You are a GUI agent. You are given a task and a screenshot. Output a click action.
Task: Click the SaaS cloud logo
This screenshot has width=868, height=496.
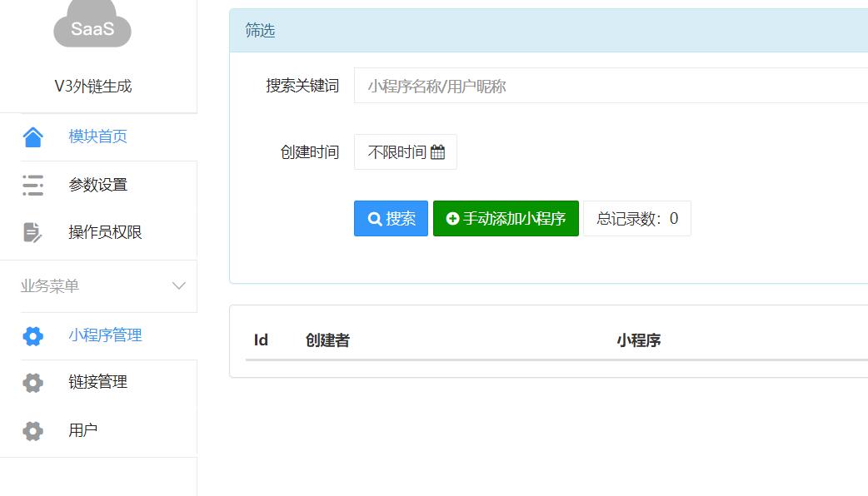[x=92, y=27]
